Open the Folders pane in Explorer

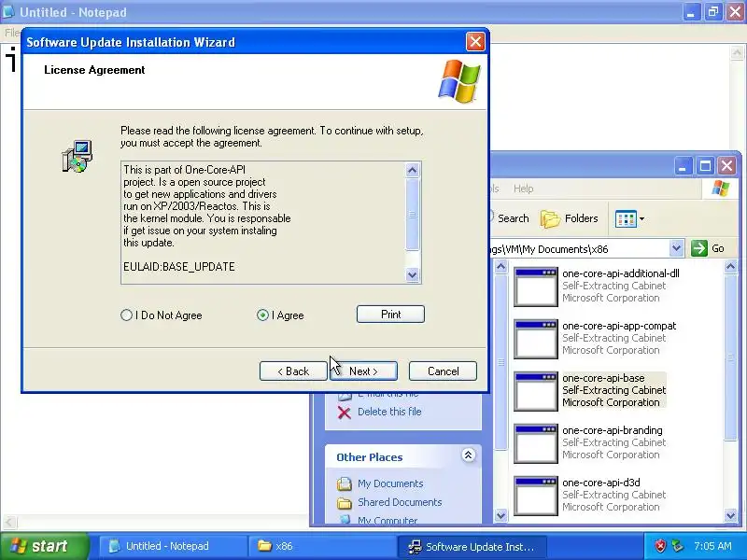570,218
